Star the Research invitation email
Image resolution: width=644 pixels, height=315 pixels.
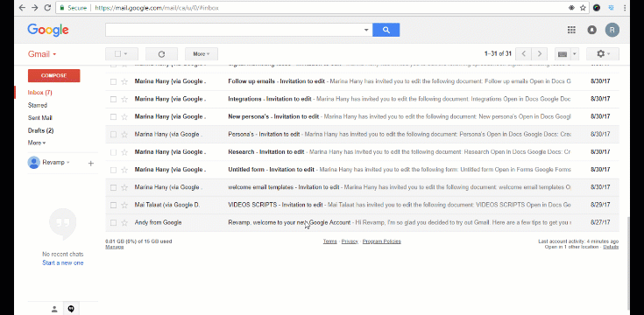(x=124, y=152)
